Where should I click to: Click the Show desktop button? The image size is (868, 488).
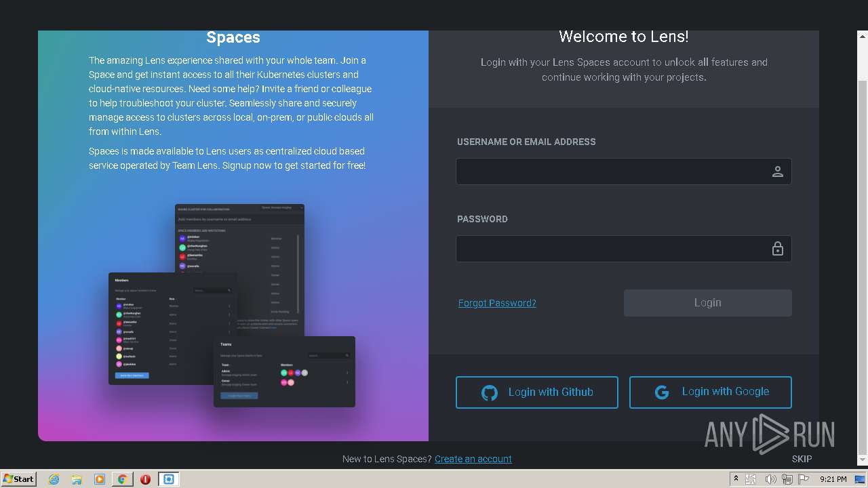(x=861, y=479)
